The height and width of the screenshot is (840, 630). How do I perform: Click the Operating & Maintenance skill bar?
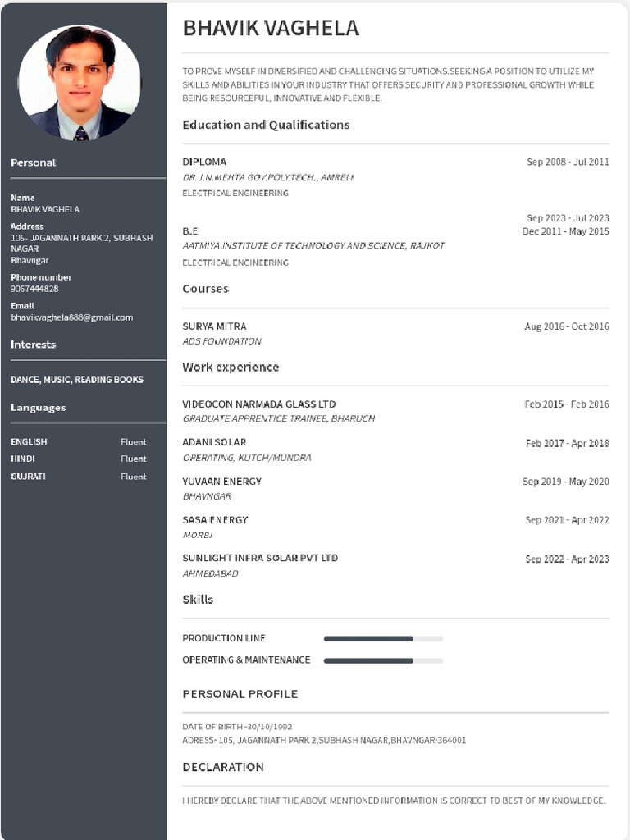pyautogui.click(x=383, y=660)
